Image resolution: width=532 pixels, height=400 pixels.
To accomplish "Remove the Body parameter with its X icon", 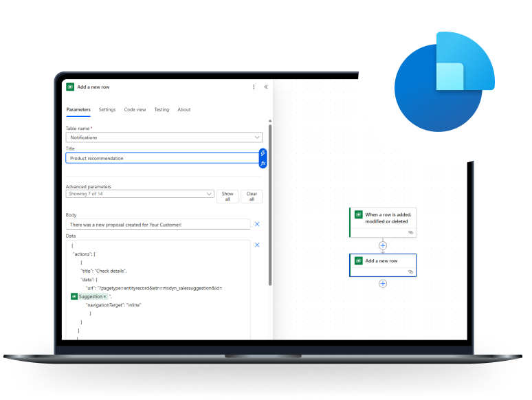I will click(257, 224).
